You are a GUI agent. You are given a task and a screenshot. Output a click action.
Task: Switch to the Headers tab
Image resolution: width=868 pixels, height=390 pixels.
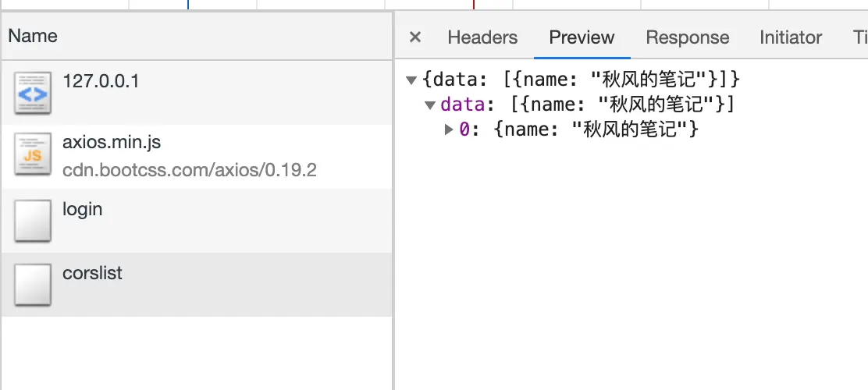coord(482,37)
